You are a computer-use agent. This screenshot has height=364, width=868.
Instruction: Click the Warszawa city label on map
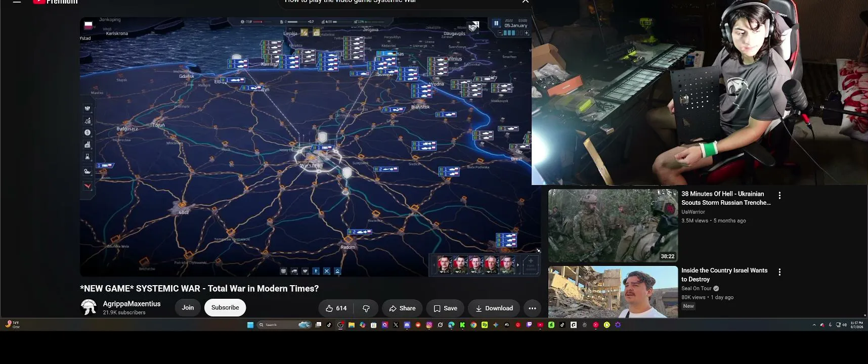(x=311, y=165)
